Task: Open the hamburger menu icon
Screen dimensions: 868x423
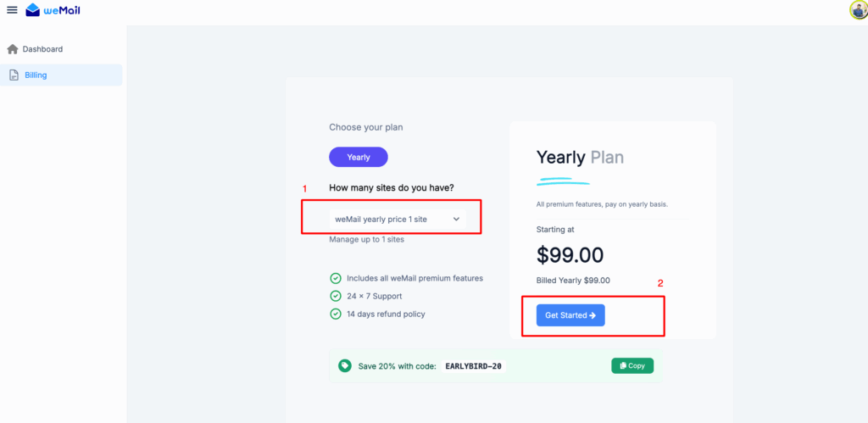Action: [12, 10]
